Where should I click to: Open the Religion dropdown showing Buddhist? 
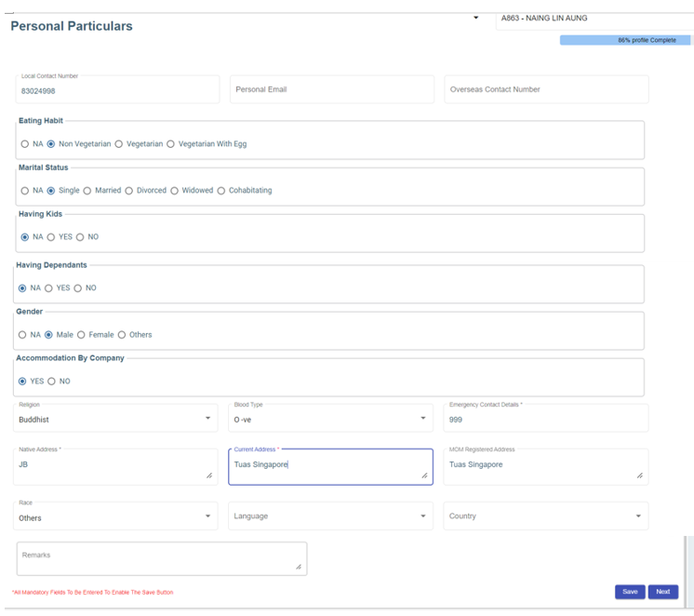[116, 419]
